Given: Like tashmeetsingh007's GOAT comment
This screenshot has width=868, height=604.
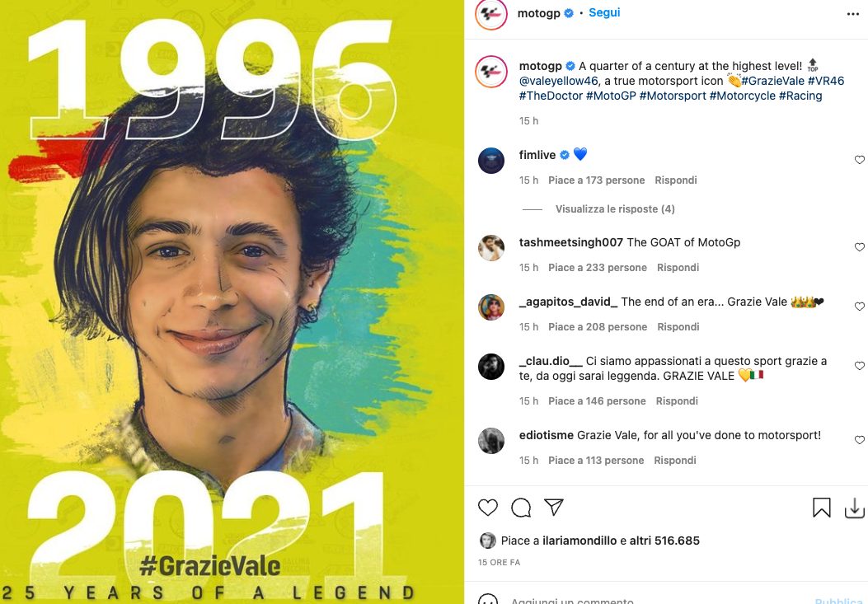Looking at the screenshot, I should tap(859, 247).
